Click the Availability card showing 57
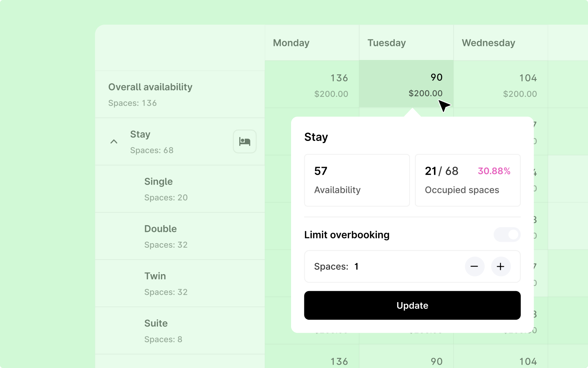The image size is (588, 368). click(x=357, y=180)
